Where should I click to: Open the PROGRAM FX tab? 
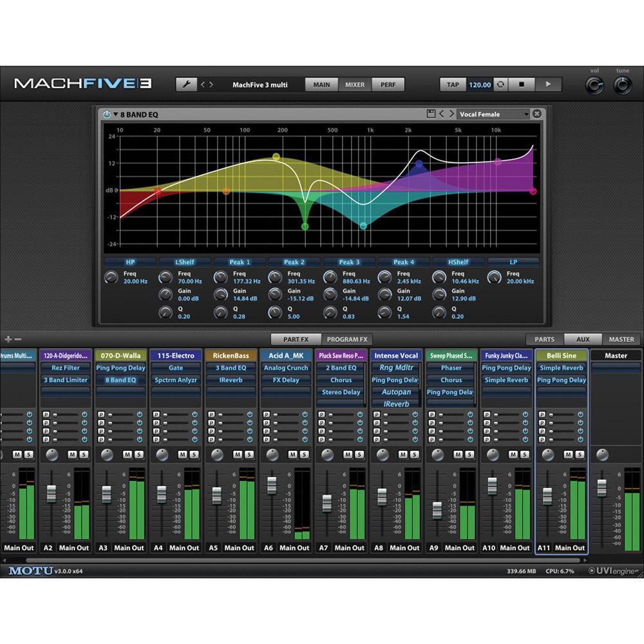tap(346, 339)
